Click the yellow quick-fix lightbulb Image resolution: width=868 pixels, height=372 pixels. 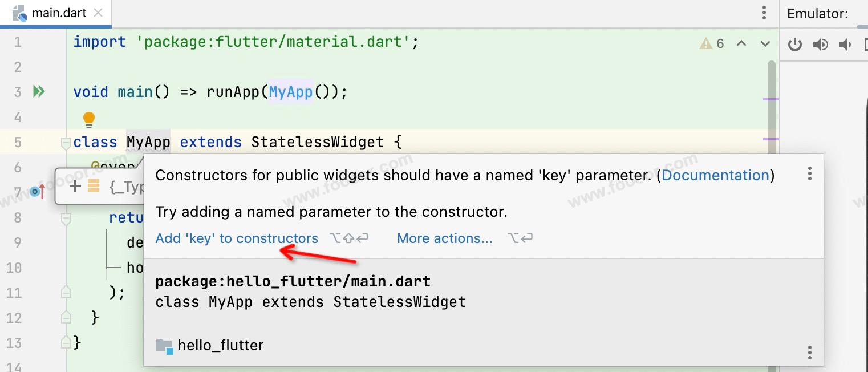(x=89, y=119)
